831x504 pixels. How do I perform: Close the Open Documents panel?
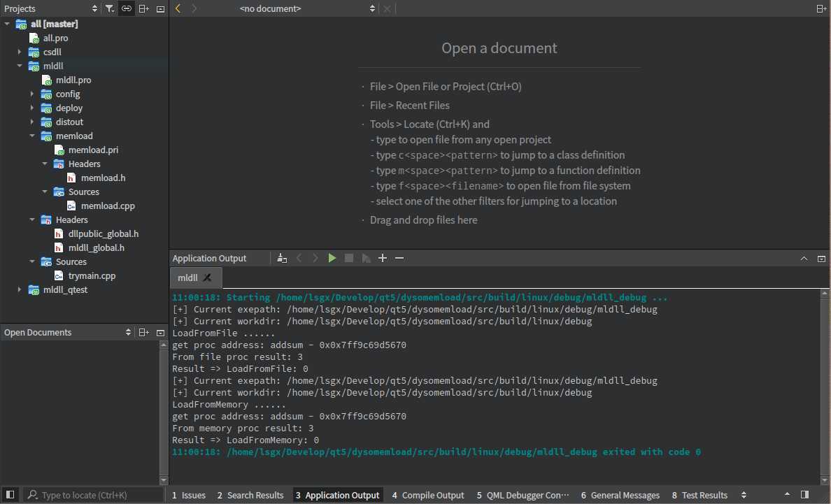[161, 333]
